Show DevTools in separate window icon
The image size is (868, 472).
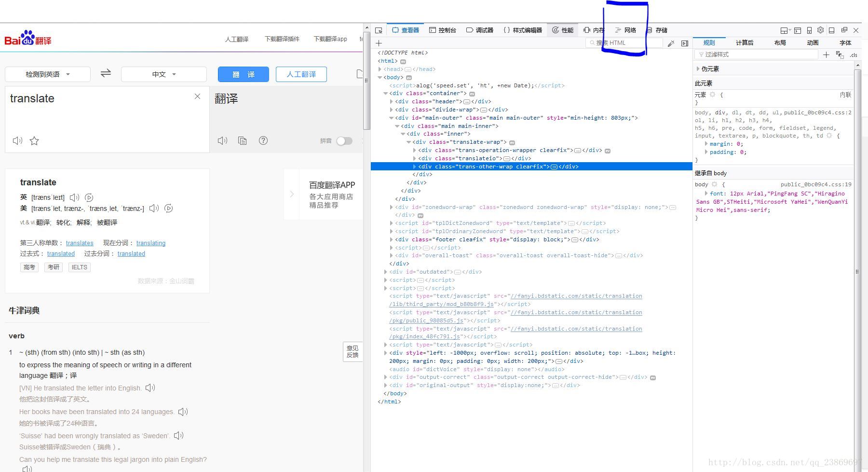[x=844, y=30]
